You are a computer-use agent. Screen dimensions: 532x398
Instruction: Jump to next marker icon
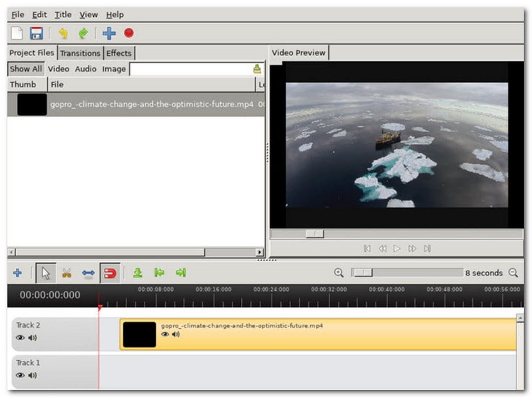(181, 273)
